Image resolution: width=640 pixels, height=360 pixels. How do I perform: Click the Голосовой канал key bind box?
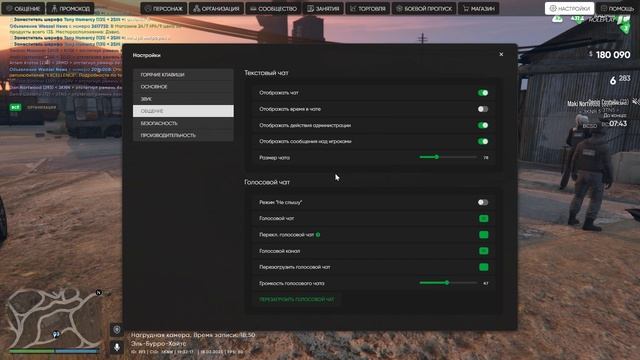pyautogui.click(x=484, y=251)
